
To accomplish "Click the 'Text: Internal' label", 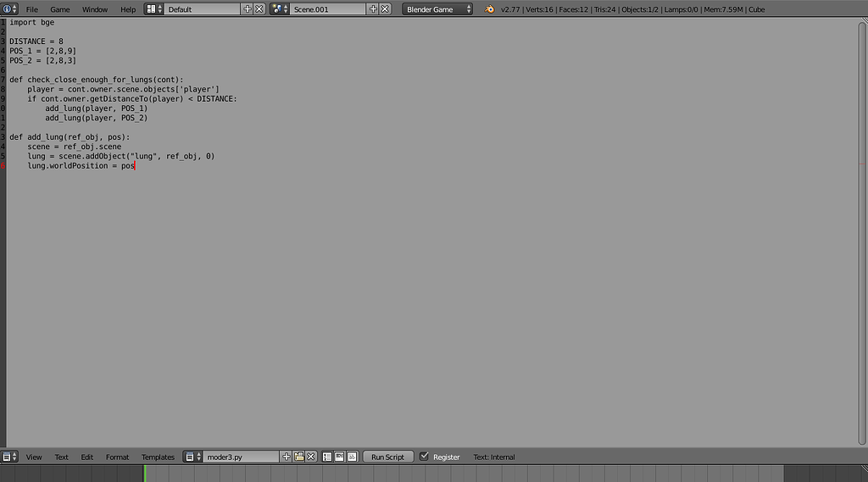I will (494, 457).
